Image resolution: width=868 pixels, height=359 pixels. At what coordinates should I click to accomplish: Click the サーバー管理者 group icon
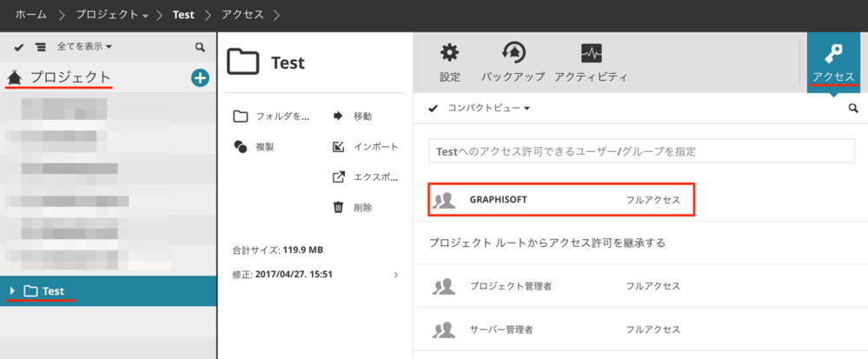click(x=443, y=329)
